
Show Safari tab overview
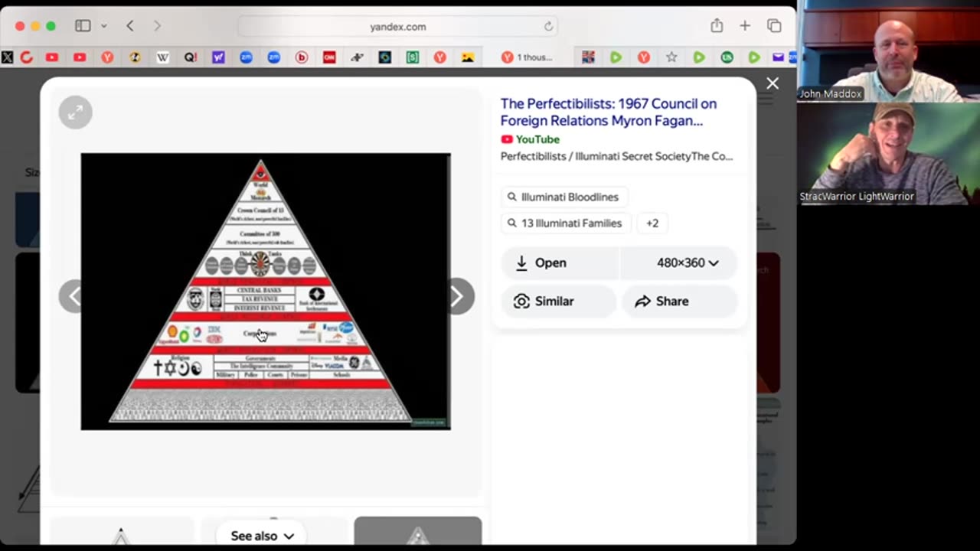[774, 26]
